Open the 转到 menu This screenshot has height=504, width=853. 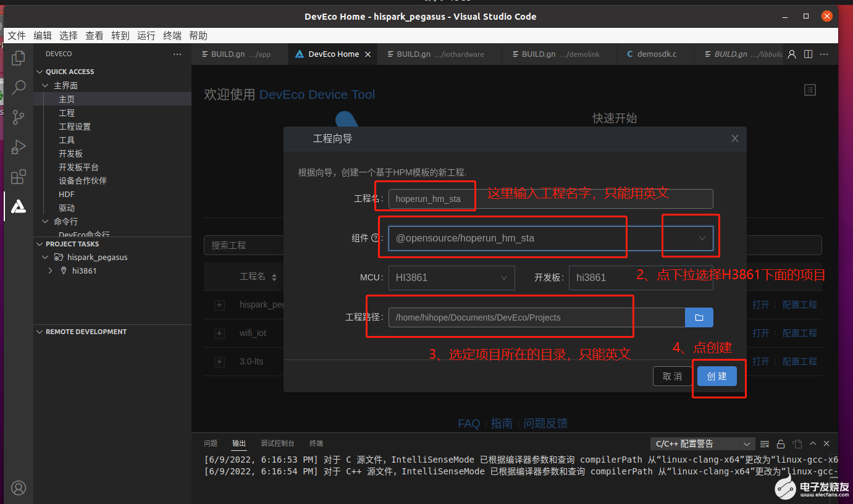click(120, 36)
